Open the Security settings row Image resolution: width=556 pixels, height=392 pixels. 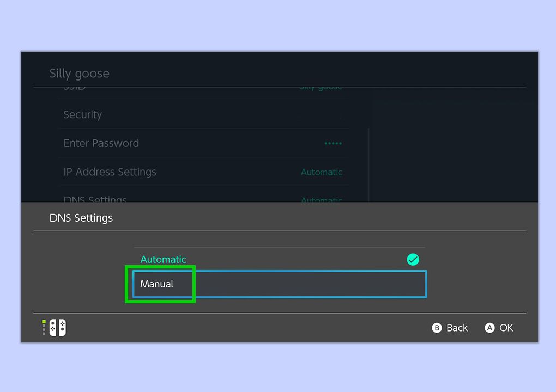(x=202, y=114)
